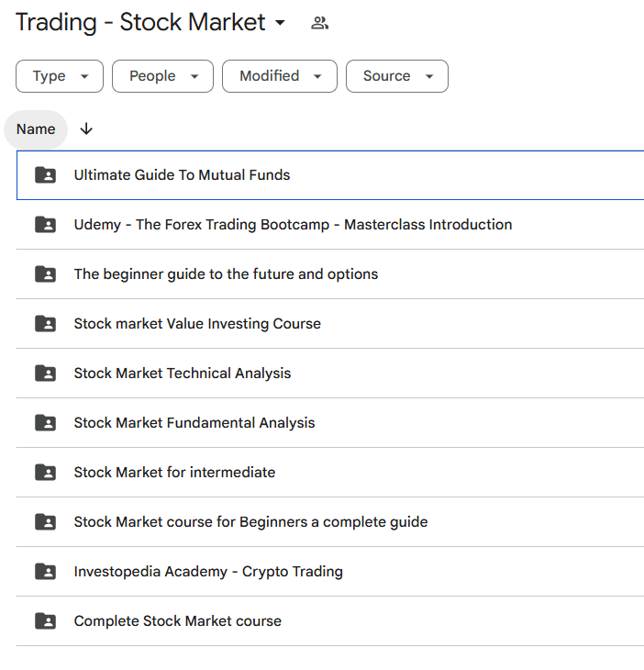Image resolution: width=644 pixels, height=670 pixels.
Task: Select Stock Market course for Beginners a complete guide
Action: [329, 522]
